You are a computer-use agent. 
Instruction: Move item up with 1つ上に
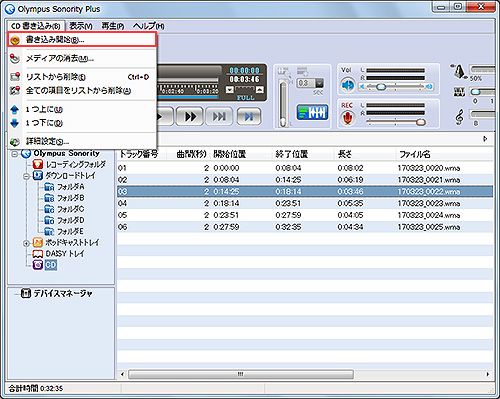point(82,109)
